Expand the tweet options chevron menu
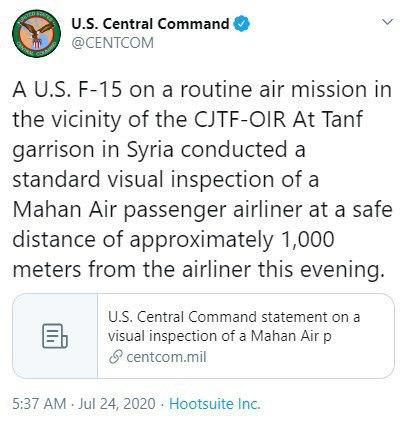 [387, 22]
